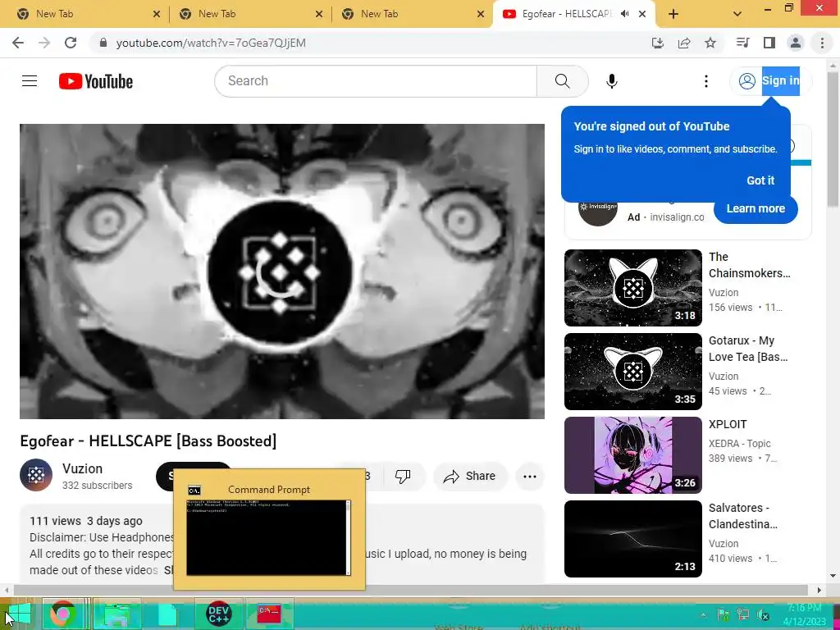Click the Chrome taskbar icon

[63, 614]
